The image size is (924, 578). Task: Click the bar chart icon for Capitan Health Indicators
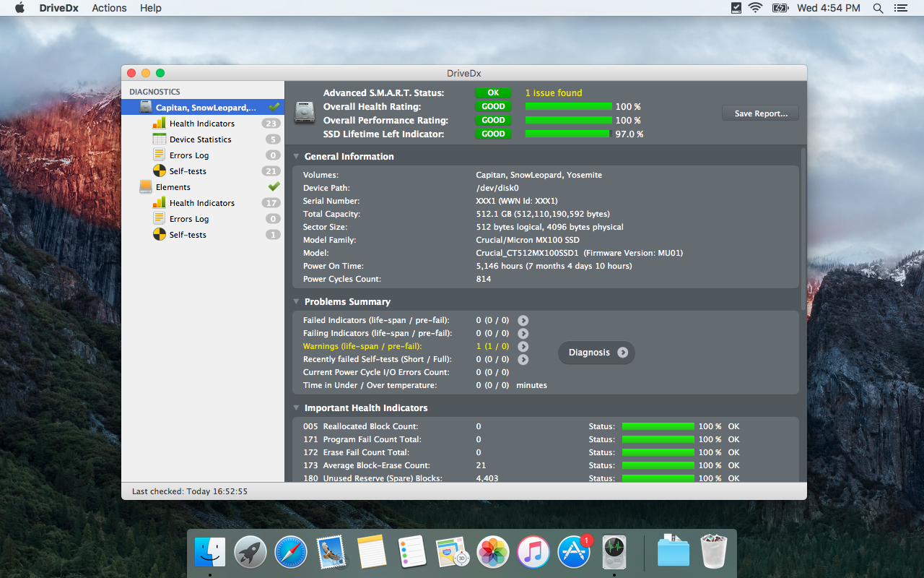pyautogui.click(x=160, y=123)
